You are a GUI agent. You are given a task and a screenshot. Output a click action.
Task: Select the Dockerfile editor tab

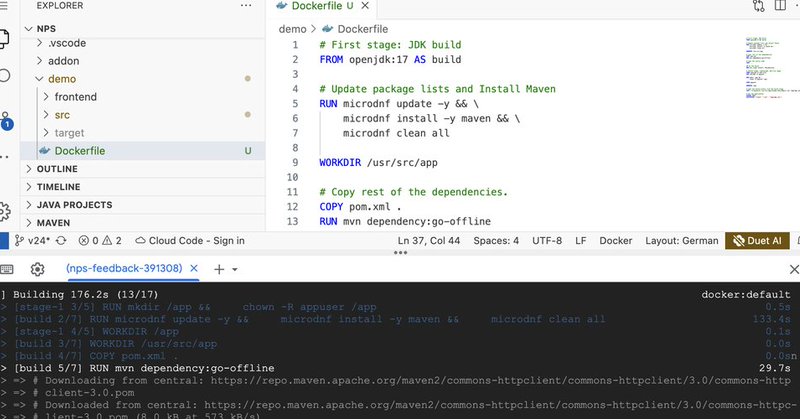[x=322, y=6]
